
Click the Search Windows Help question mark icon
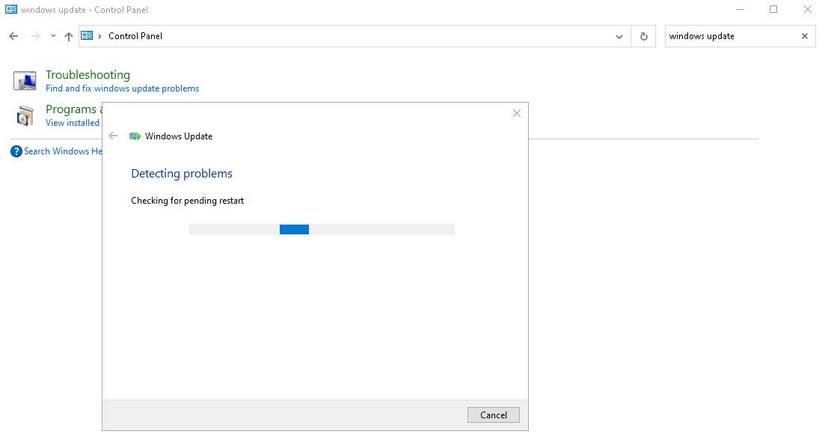[x=16, y=151]
